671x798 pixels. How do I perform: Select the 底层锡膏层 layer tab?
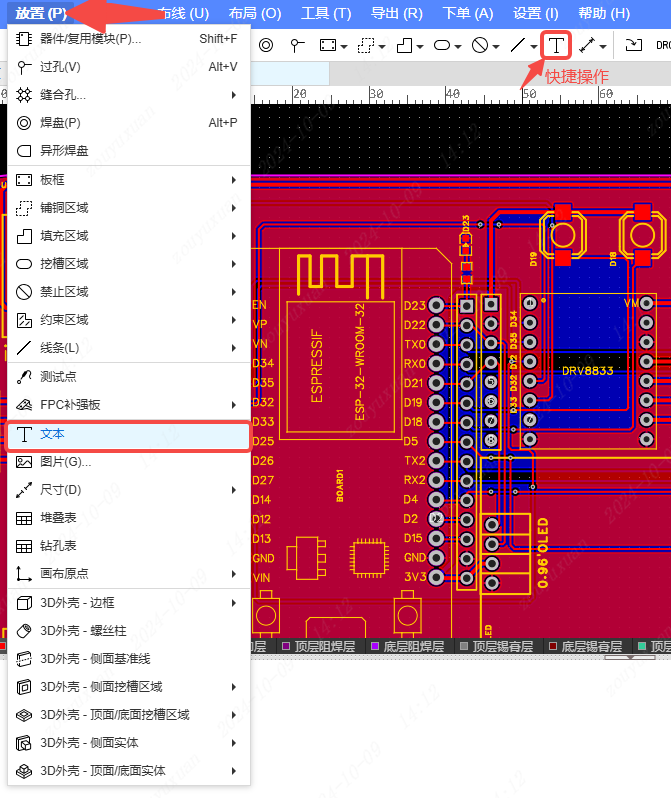586,646
